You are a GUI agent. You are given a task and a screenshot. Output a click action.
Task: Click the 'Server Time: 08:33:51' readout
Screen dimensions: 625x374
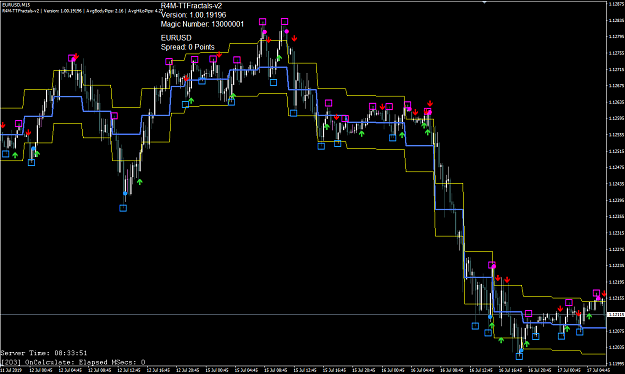44,353
